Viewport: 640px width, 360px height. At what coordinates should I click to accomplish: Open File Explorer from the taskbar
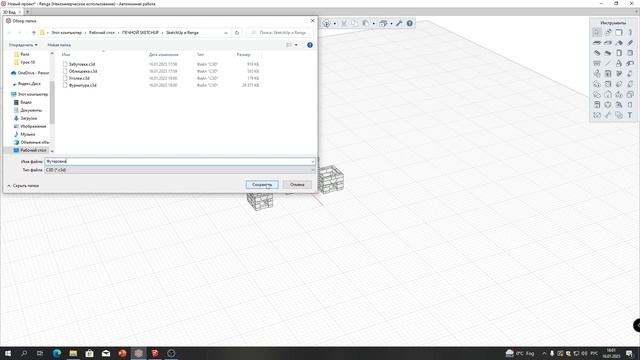click(x=73, y=353)
